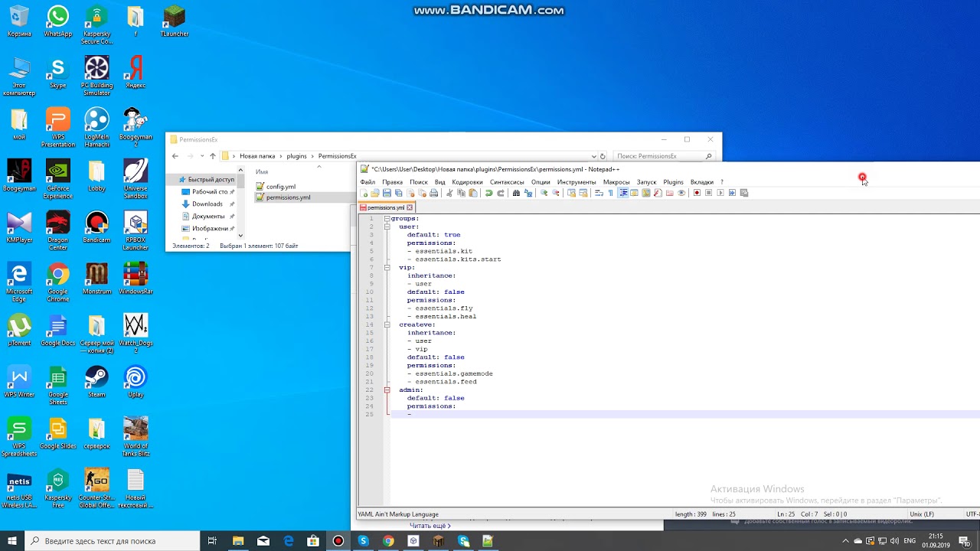Click the Cut scissors icon
Viewport: 980px width, 551px height.
point(449,193)
